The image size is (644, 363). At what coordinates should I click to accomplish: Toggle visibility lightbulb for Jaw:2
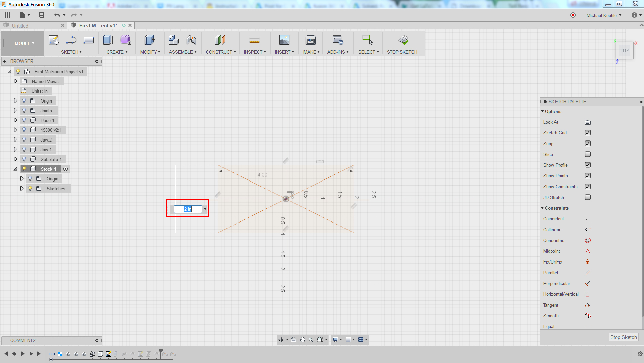tap(24, 139)
